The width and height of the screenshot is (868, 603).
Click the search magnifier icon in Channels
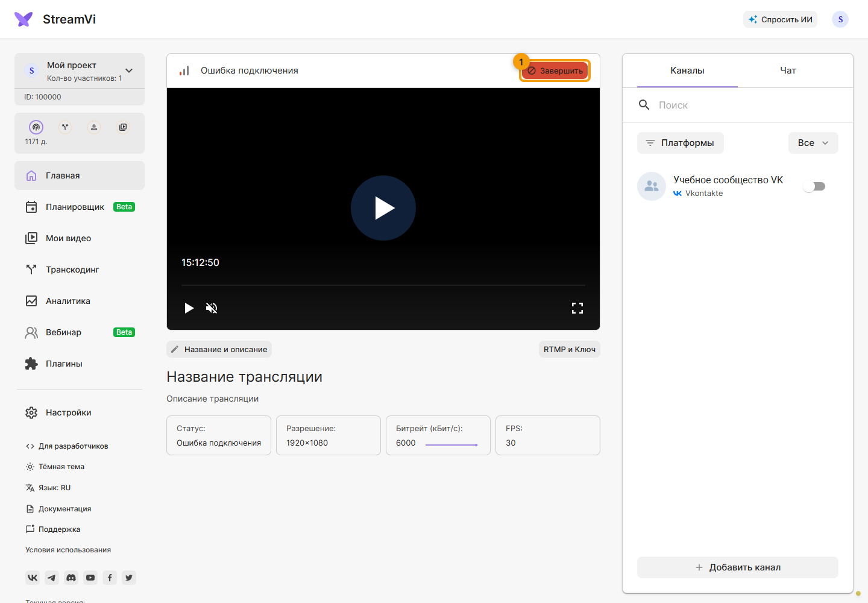[x=644, y=105]
